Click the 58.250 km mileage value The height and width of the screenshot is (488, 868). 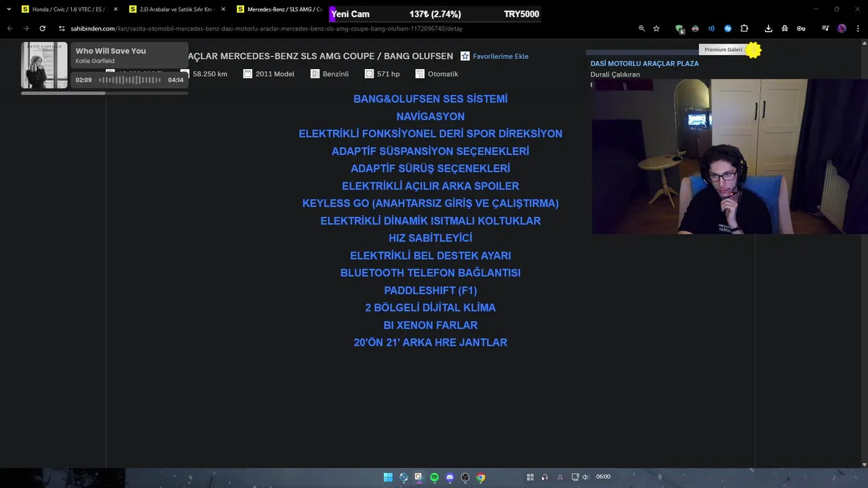pyautogui.click(x=210, y=74)
